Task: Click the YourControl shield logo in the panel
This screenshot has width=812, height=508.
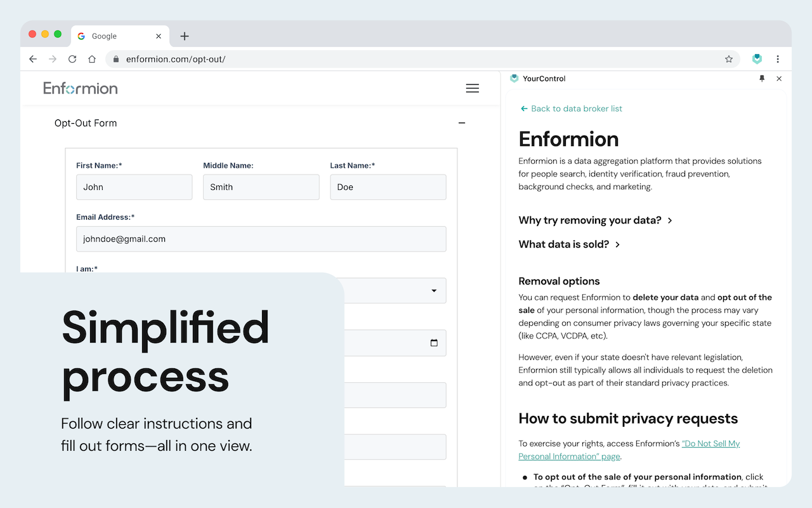Action: 514,78
